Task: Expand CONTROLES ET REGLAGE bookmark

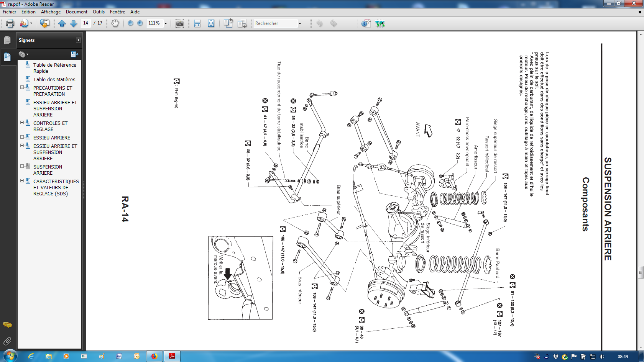Action: [x=22, y=123]
